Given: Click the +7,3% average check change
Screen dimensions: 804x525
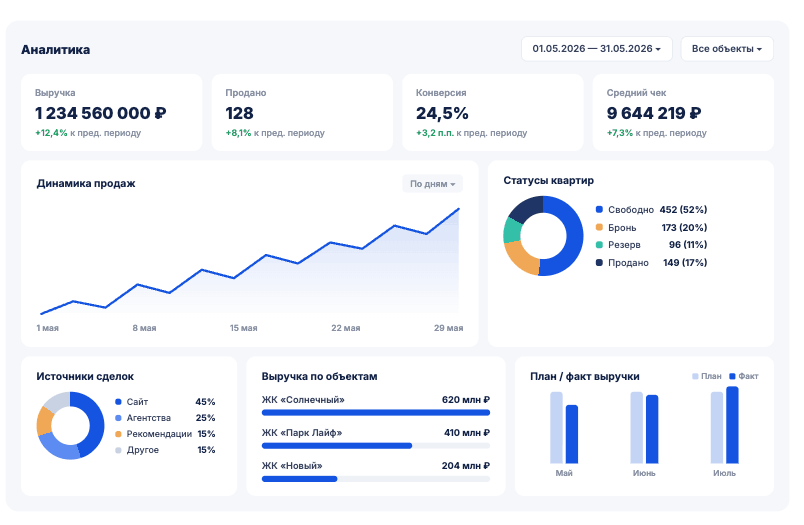Looking at the screenshot, I should 620,133.
